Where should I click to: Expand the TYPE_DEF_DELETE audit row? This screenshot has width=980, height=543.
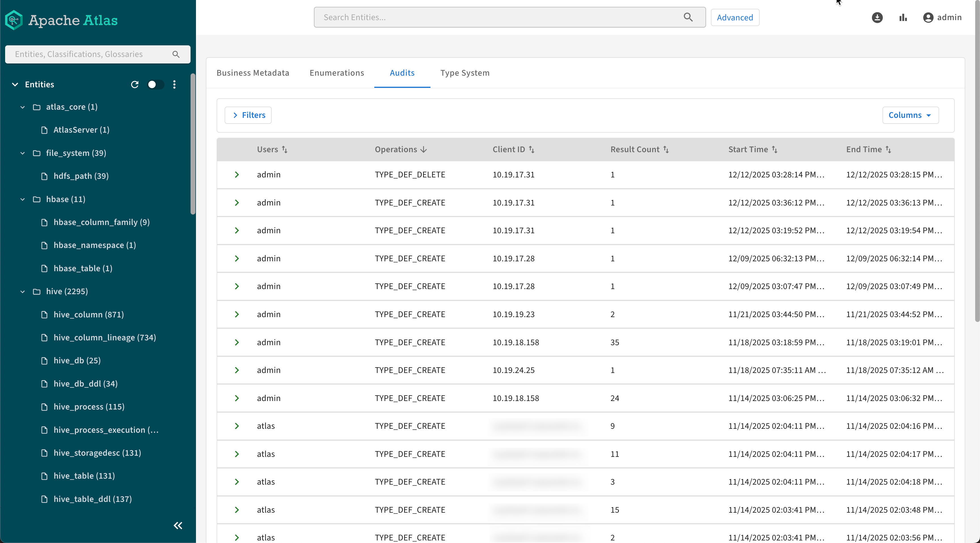click(x=236, y=175)
